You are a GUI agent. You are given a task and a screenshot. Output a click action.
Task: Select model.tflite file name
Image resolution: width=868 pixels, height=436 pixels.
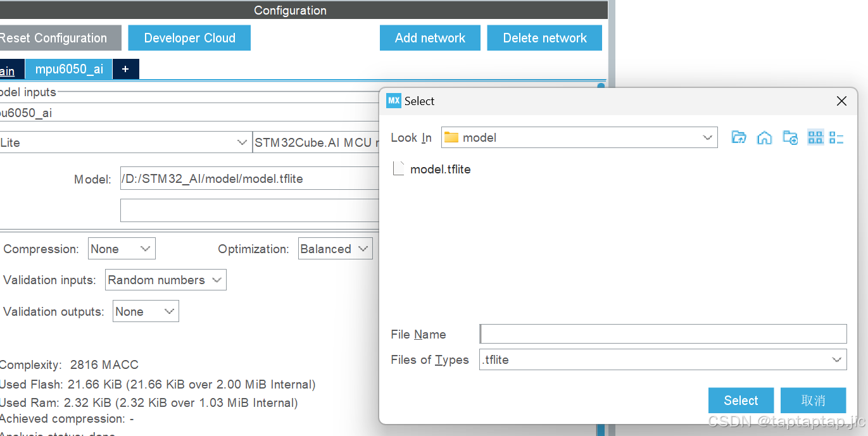pos(441,169)
